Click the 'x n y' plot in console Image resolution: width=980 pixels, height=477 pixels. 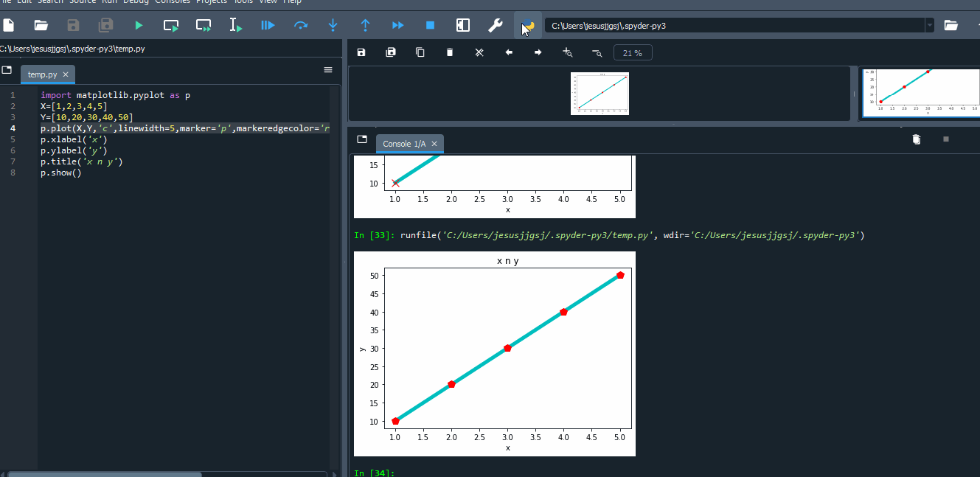[x=494, y=354]
